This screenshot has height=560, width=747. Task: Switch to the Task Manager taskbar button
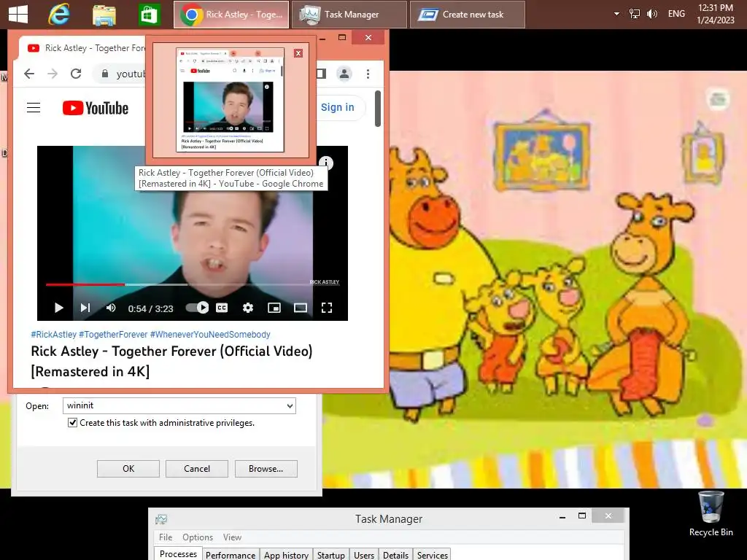pos(349,15)
